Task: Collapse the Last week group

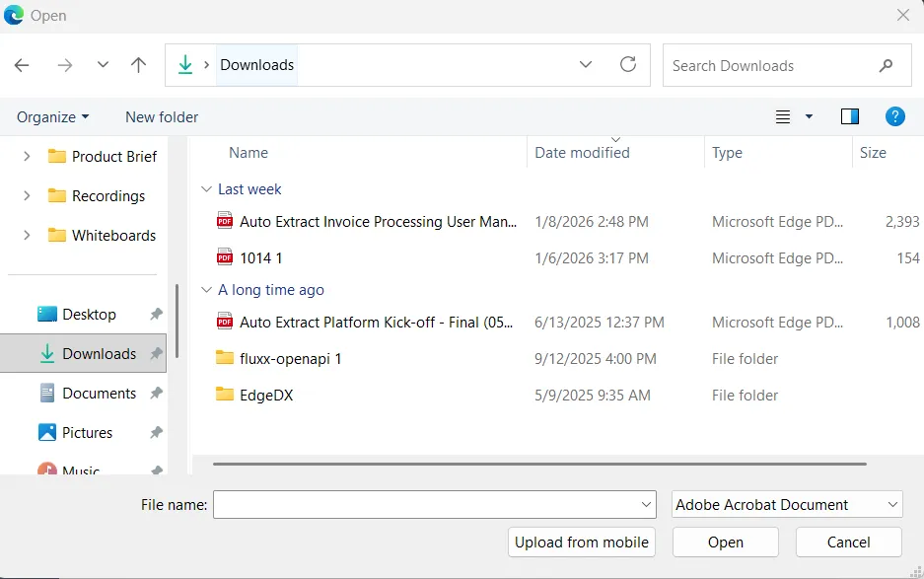Action: pyautogui.click(x=206, y=189)
